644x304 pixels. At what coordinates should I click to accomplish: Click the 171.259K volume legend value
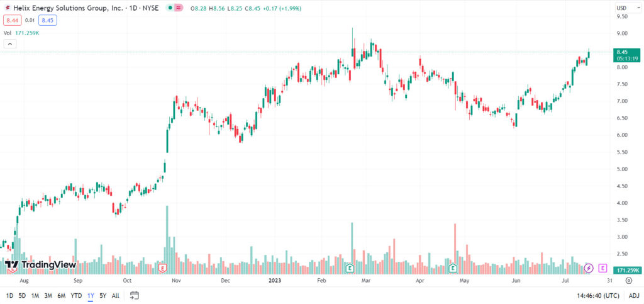26,33
